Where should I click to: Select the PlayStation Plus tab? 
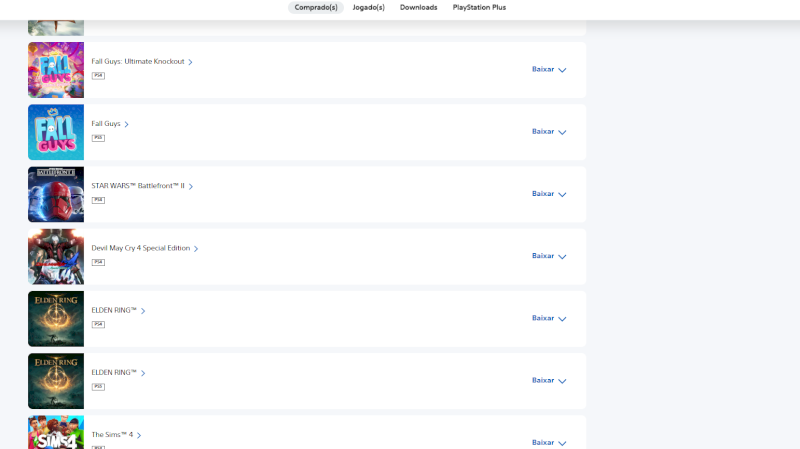click(x=479, y=8)
